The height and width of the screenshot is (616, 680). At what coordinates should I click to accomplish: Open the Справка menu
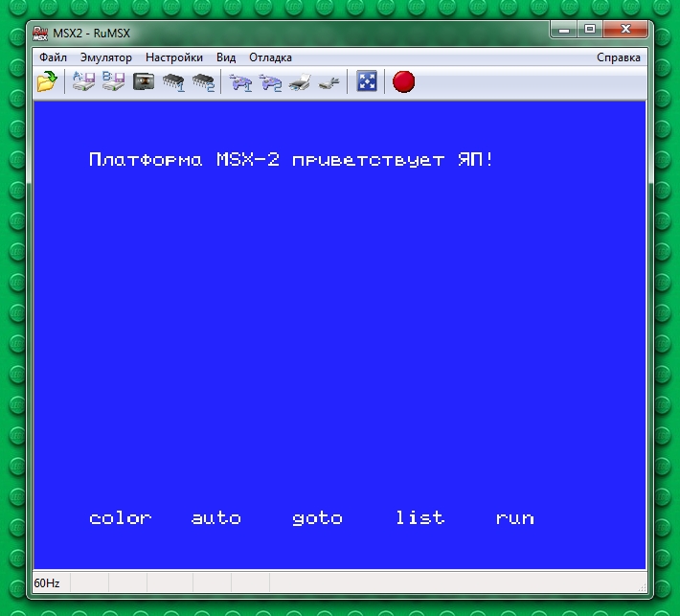coord(619,57)
